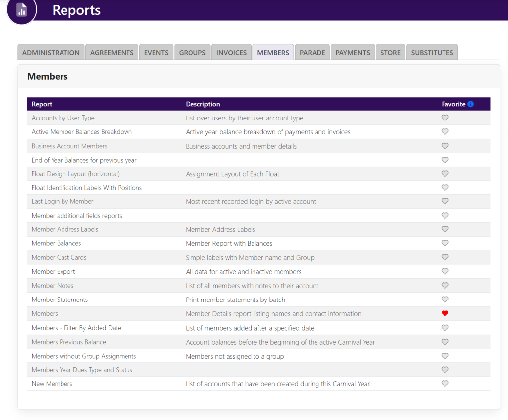The height and width of the screenshot is (420, 508).
Task: Add Member Statements to favorites
Action: click(x=445, y=300)
